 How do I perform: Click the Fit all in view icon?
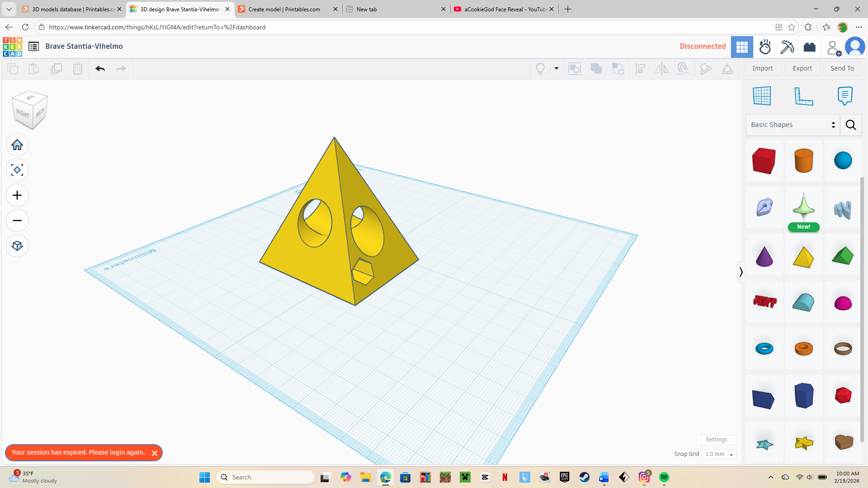(x=17, y=170)
